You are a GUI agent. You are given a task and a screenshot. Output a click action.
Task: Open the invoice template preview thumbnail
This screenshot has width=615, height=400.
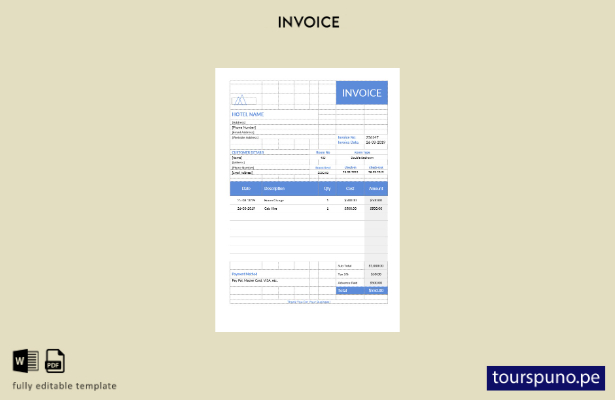pyautogui.click(x=308, y=200)
